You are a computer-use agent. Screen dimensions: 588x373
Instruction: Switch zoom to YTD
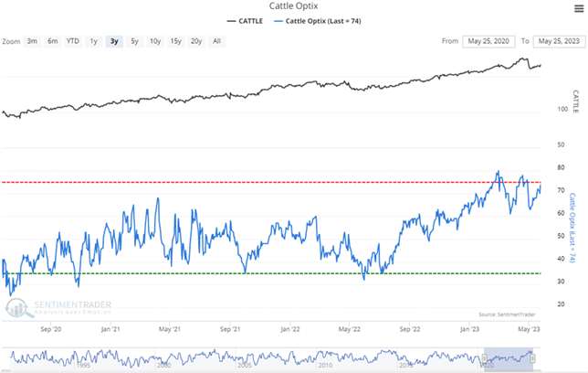[x=72, y=41]
